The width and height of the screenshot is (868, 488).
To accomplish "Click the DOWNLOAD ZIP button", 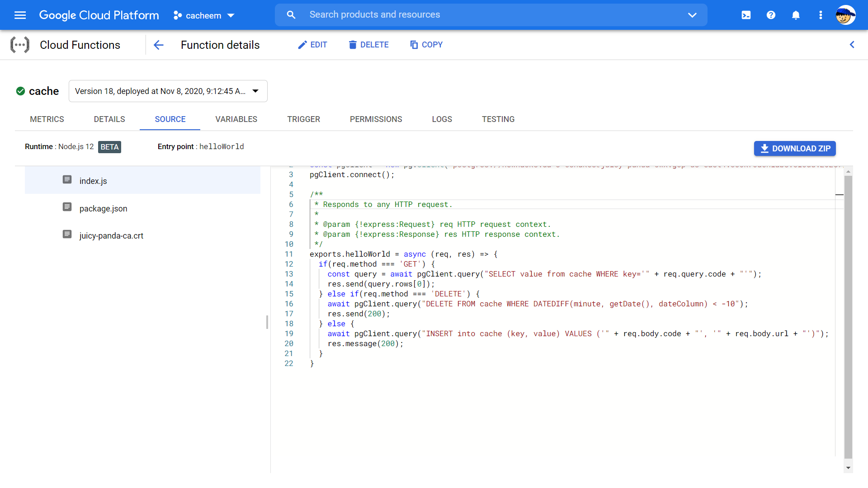I will tap(794, 148).
